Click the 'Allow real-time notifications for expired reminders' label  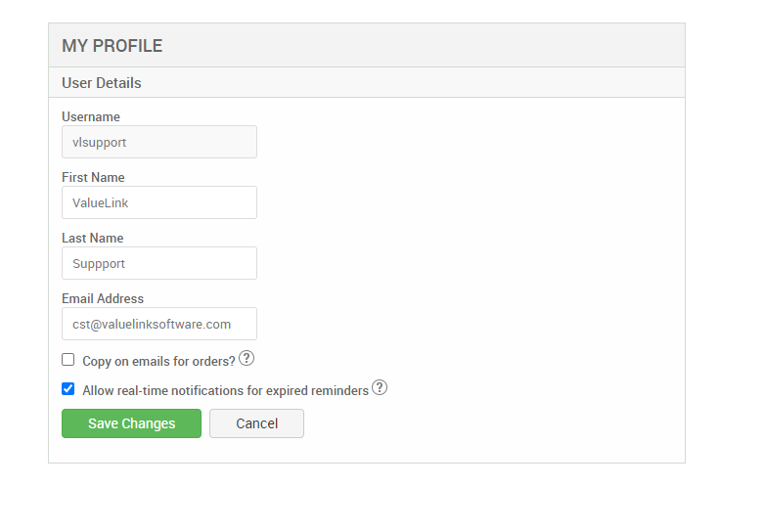point(225,390)
